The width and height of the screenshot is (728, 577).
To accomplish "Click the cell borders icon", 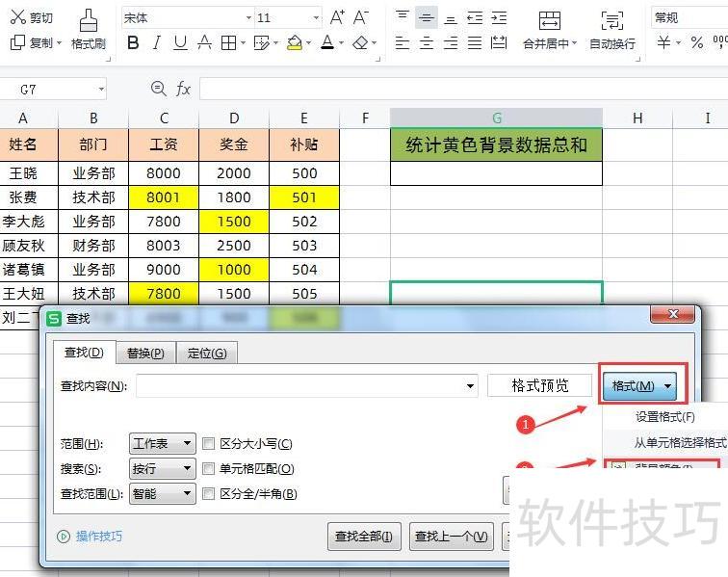I will [228, 42].
